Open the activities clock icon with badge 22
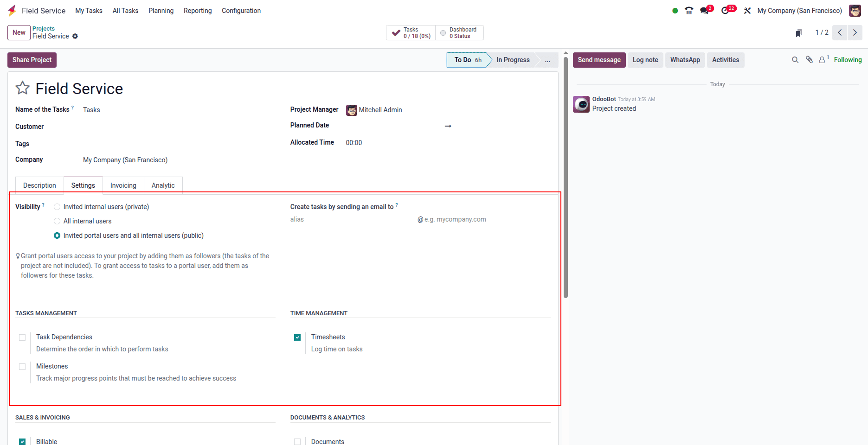Screen dimensions: 868x445 [725, 11]
